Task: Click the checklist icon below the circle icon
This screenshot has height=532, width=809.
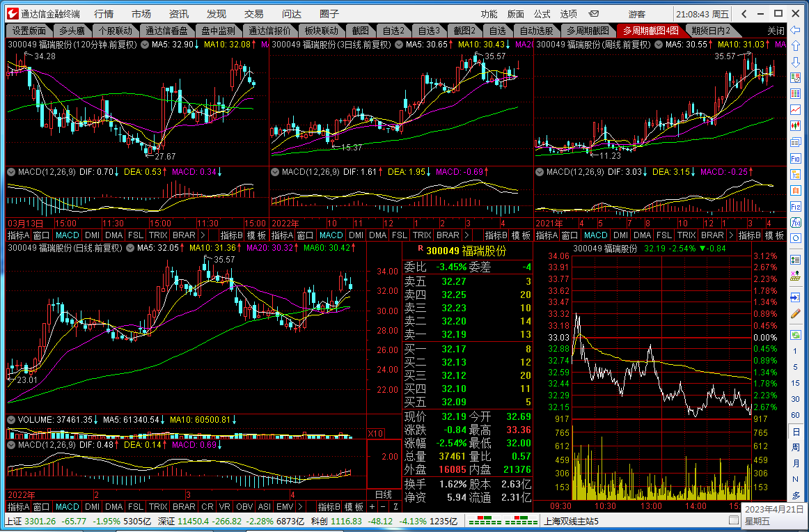Action: 796,261
